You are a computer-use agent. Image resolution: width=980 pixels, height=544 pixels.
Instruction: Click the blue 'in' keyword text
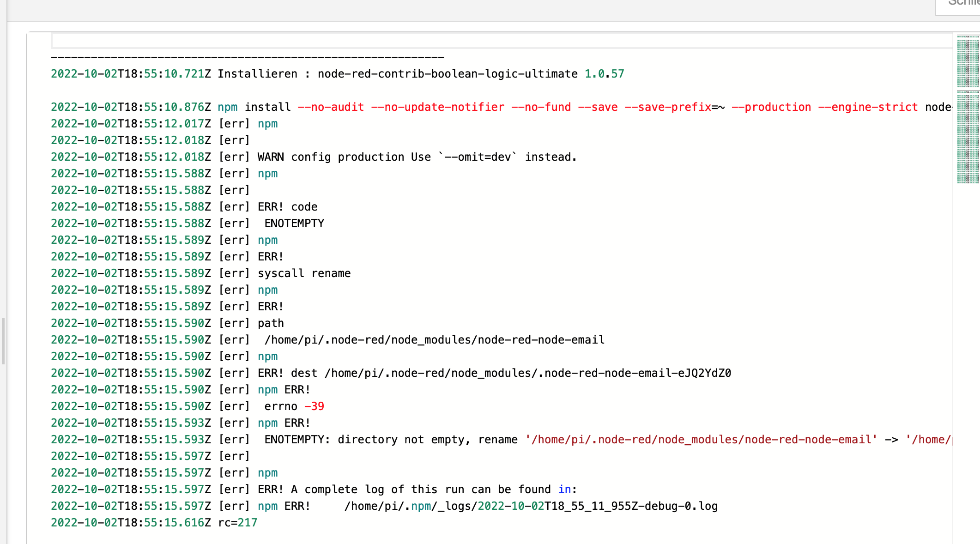(x=564, y=490)
